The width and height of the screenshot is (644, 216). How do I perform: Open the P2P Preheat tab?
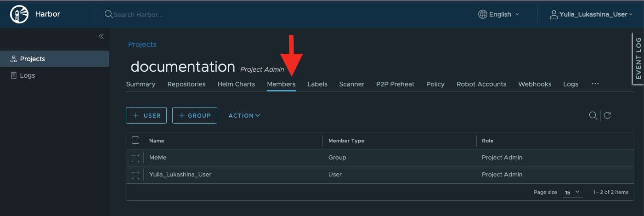pos(395,84)
